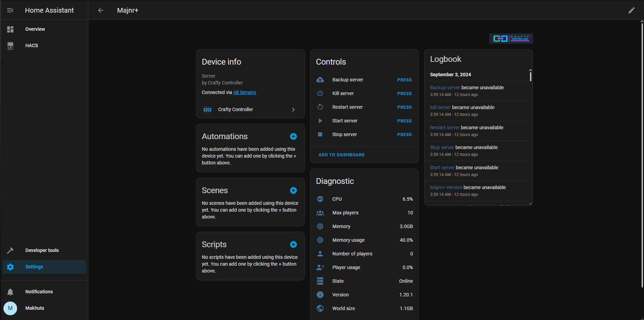This screenshot has width=644, height=320.
Task: Click the Backup server cloud icon
Action: coord(320,80)
